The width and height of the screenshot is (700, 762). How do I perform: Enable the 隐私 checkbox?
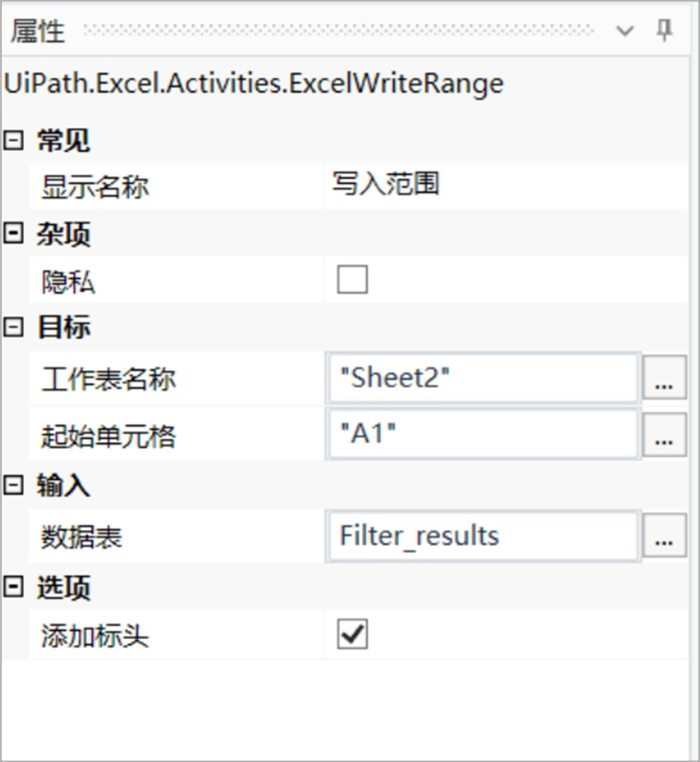pos(352,280)
